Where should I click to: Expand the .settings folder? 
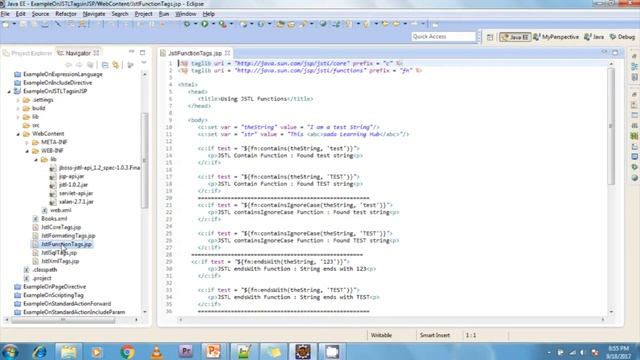click(18, 100)
